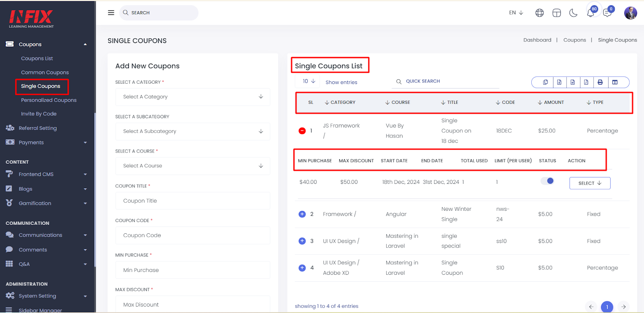Image resolution: width=644 pixels, height=313 pixels.
Task: Expand Frontend CMS sidebar menu
Action: coord(46,174)
